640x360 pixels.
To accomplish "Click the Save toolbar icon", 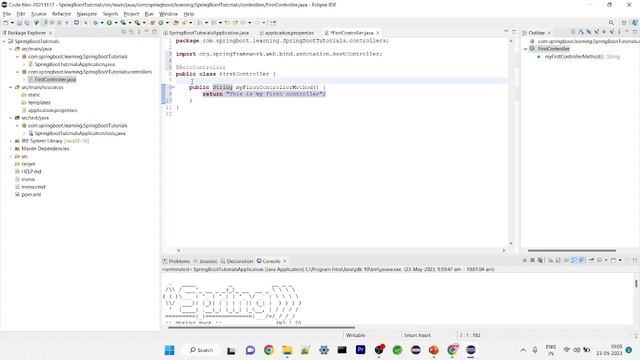I will tap(19, 23).
